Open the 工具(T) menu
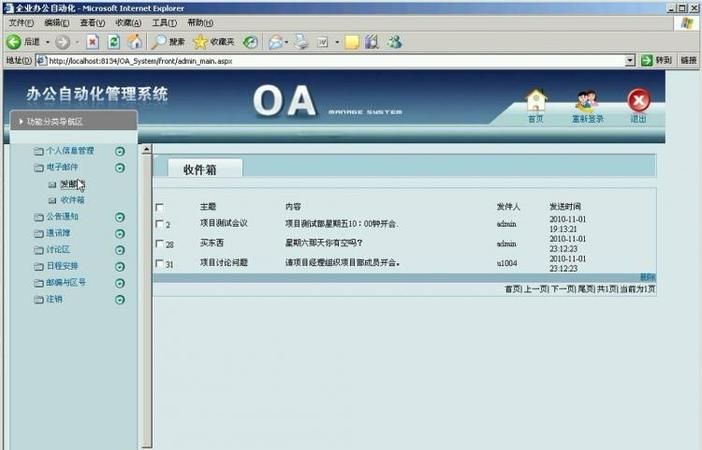The image size is (702, 450). tap(164, 22)
